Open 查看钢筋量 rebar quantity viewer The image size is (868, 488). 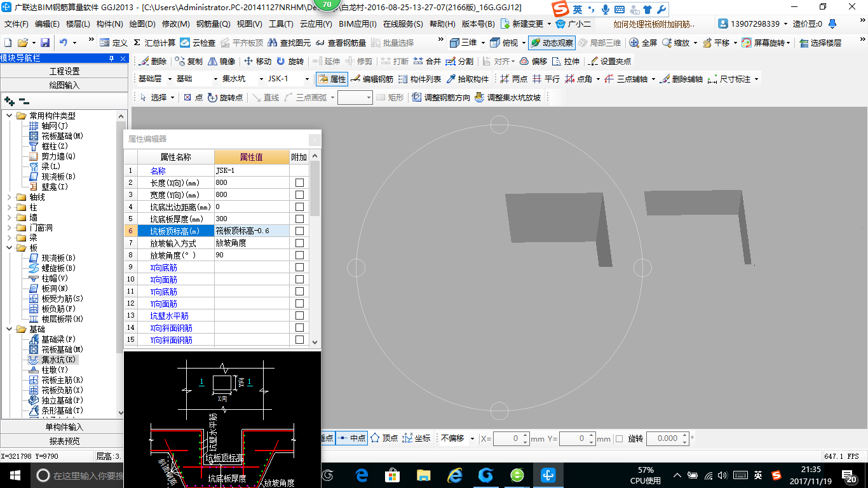click(x=341, y=43)
